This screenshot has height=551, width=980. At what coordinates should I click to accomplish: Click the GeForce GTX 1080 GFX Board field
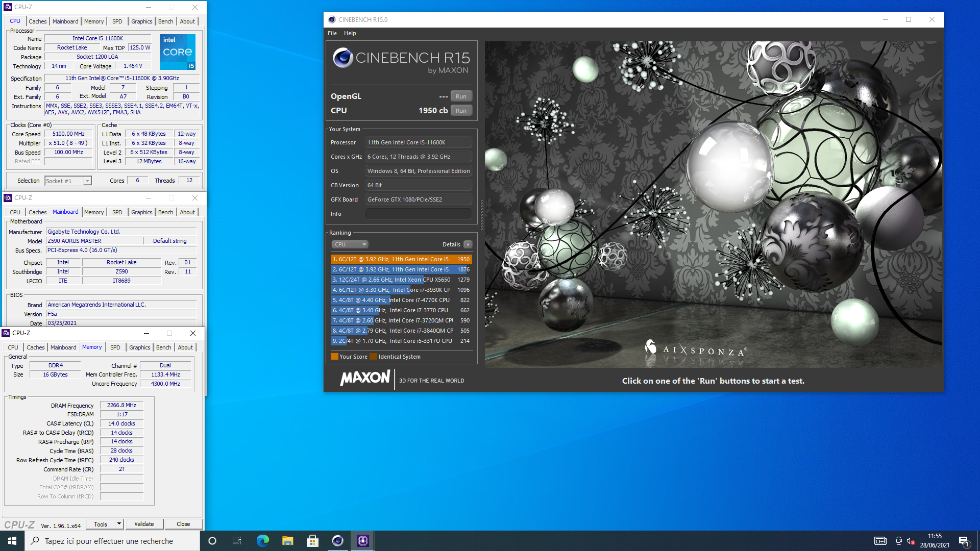click(x=418, y=199)
